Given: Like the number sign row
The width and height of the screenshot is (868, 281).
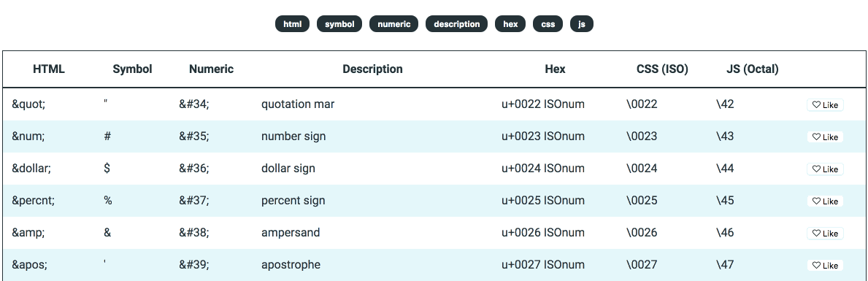Looking at the screenshot, I should click(825, 136).
